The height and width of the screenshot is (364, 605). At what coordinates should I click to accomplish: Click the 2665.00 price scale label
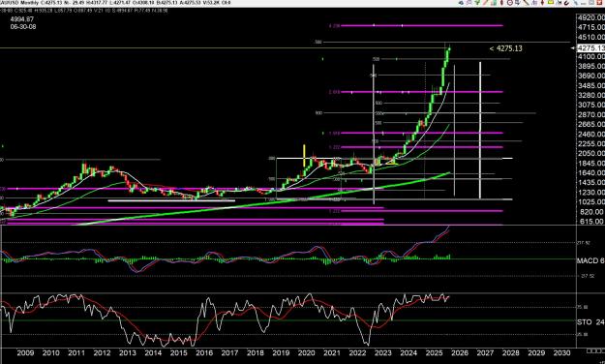591,124
